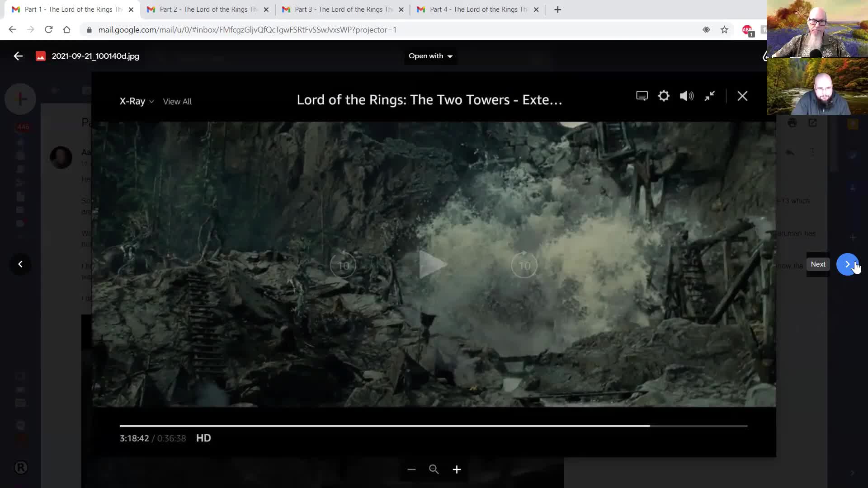868x488 pixels.
Task: Click browser back arrow
Action: 12,30
